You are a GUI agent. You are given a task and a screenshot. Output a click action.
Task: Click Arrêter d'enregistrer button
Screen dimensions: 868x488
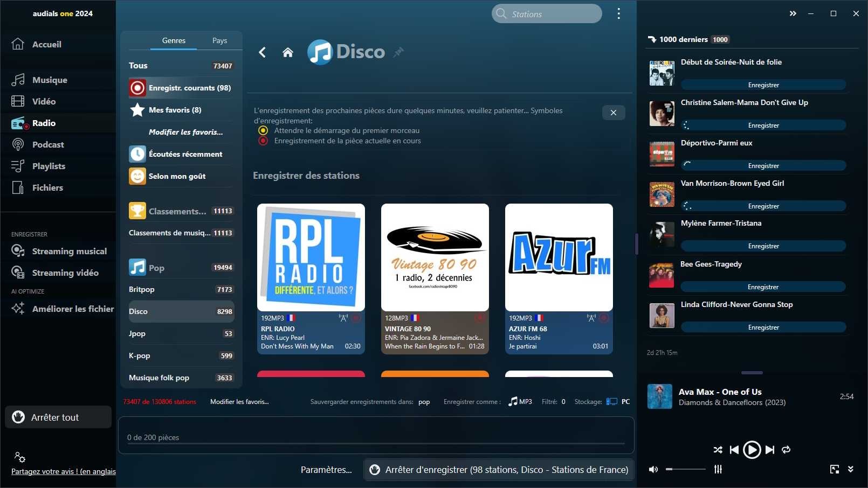(x=499, y=470)
